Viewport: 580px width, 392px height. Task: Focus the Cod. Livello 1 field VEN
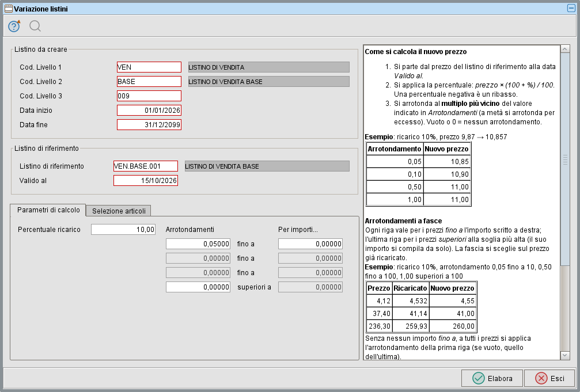[149, 67]
